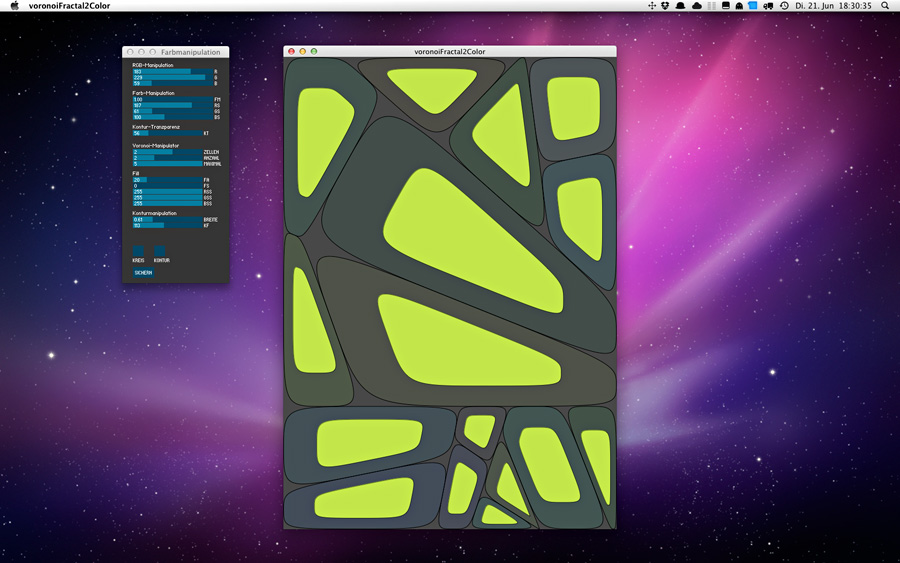
Task: Open the Apple menu
Action: pyautogui.click(x=14, y=6)
